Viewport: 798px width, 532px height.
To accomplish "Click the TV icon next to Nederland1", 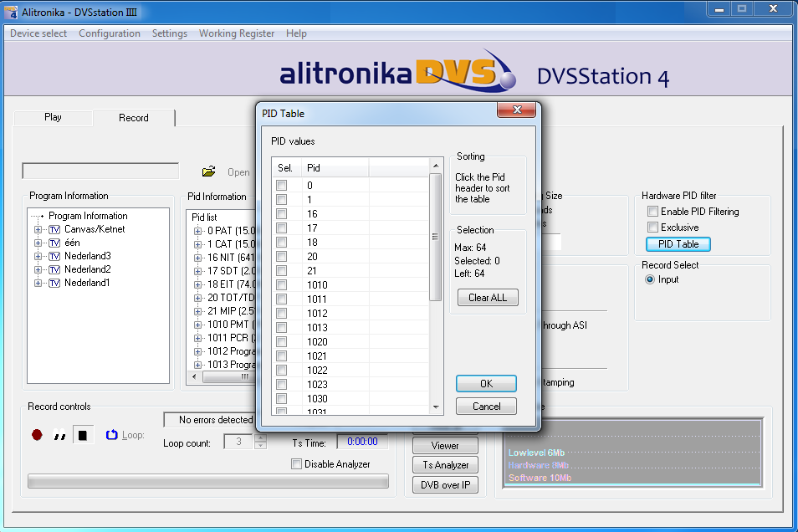I will 54,283.
